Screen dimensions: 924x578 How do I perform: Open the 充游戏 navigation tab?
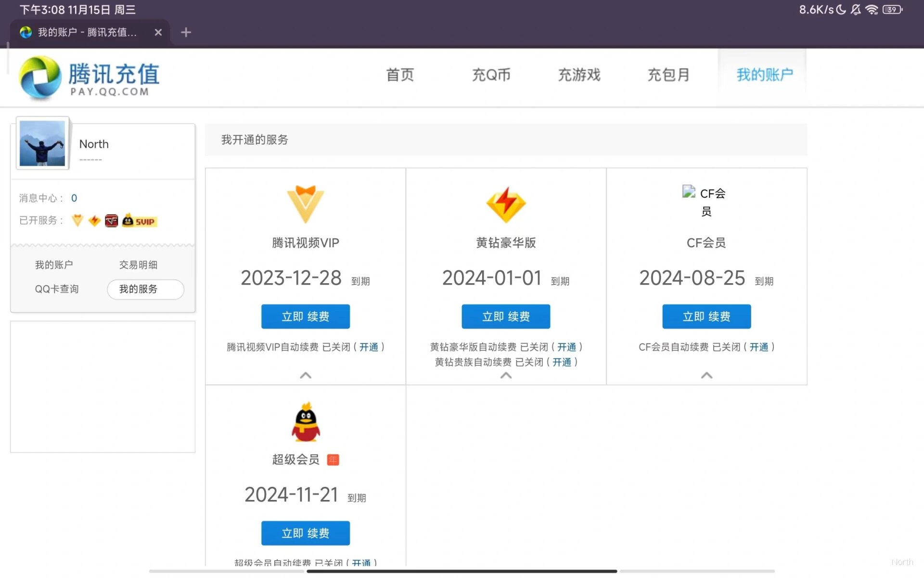click(x=579, y=75)
